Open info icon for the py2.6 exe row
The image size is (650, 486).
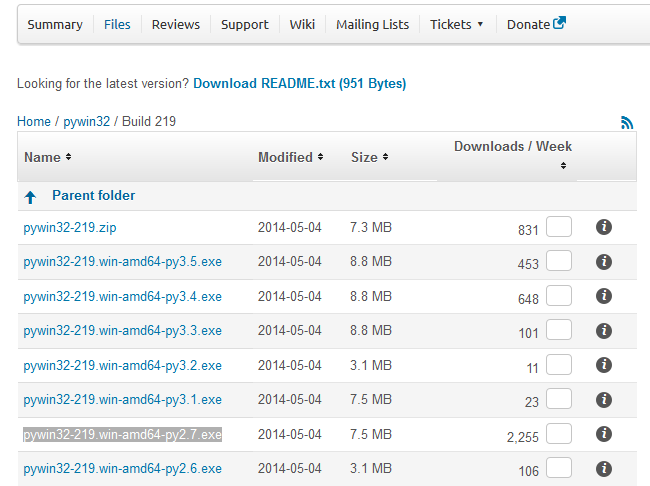[604, 469]
